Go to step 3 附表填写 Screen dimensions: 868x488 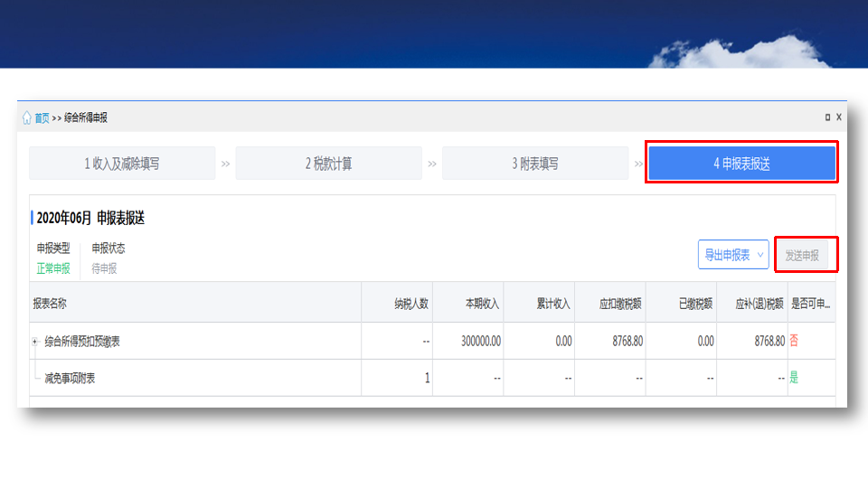535,164
